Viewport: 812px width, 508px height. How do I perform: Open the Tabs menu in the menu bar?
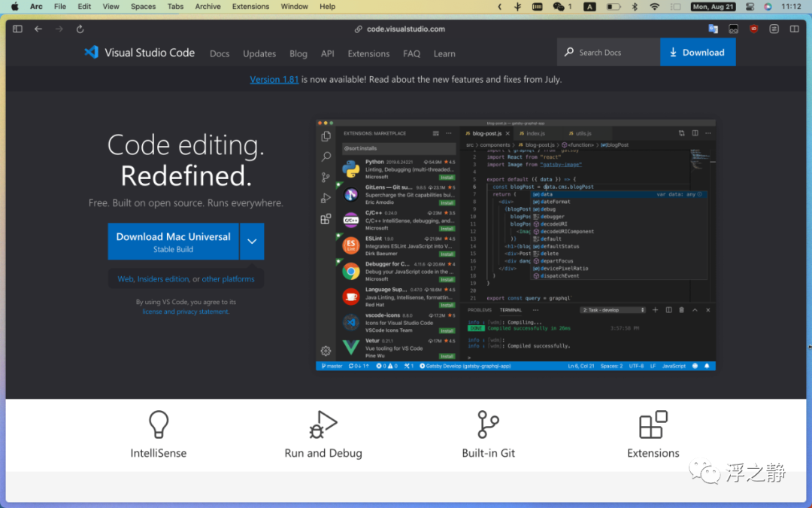click(x=175, y=7)
